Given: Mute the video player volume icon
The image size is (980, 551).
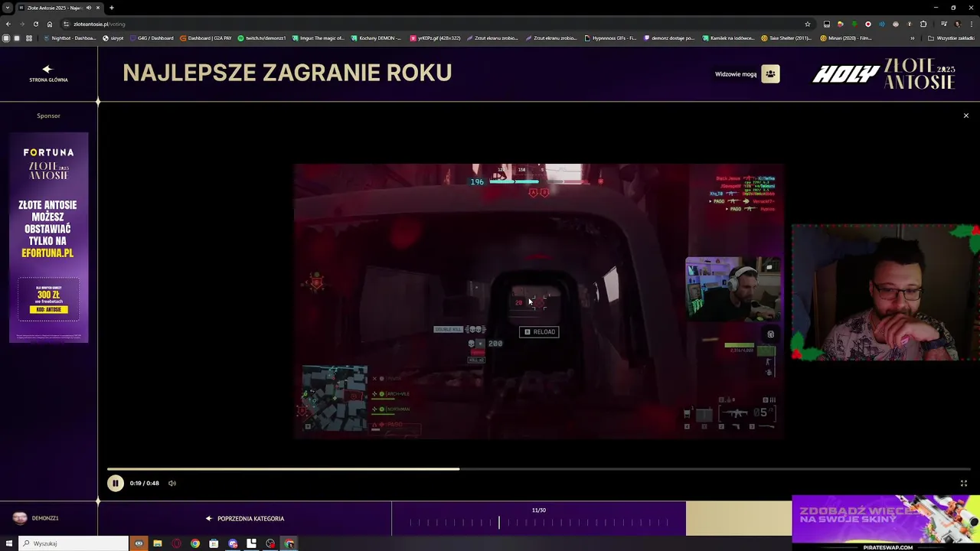Looking at the screenshot, I should 172,483.
